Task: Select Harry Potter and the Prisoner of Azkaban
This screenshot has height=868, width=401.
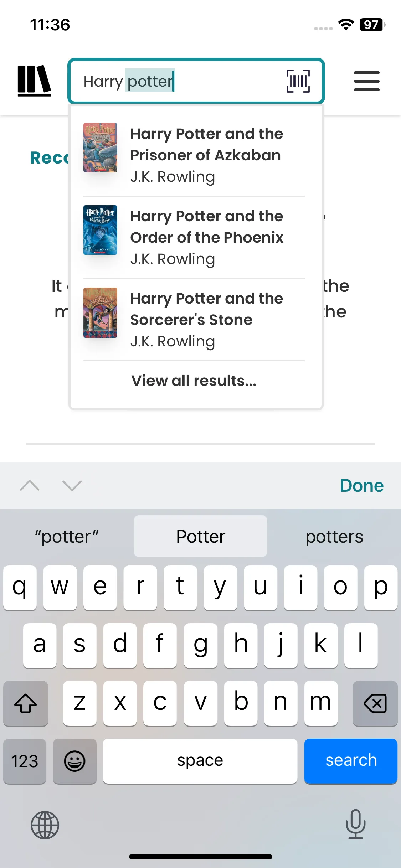Action: coord(206,155)
